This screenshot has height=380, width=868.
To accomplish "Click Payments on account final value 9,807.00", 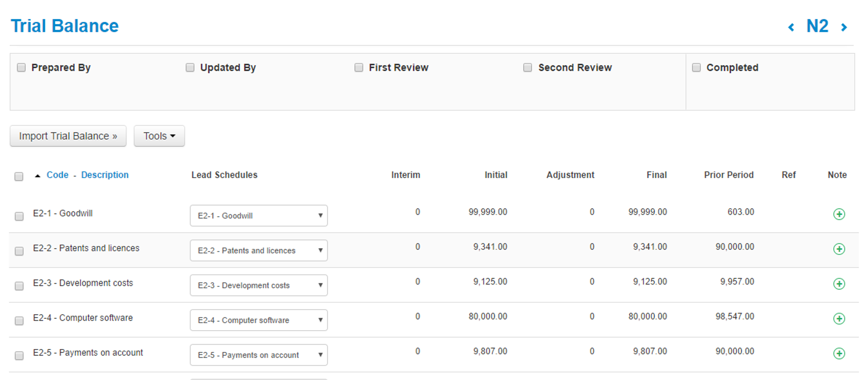I will tap(650, 351).
